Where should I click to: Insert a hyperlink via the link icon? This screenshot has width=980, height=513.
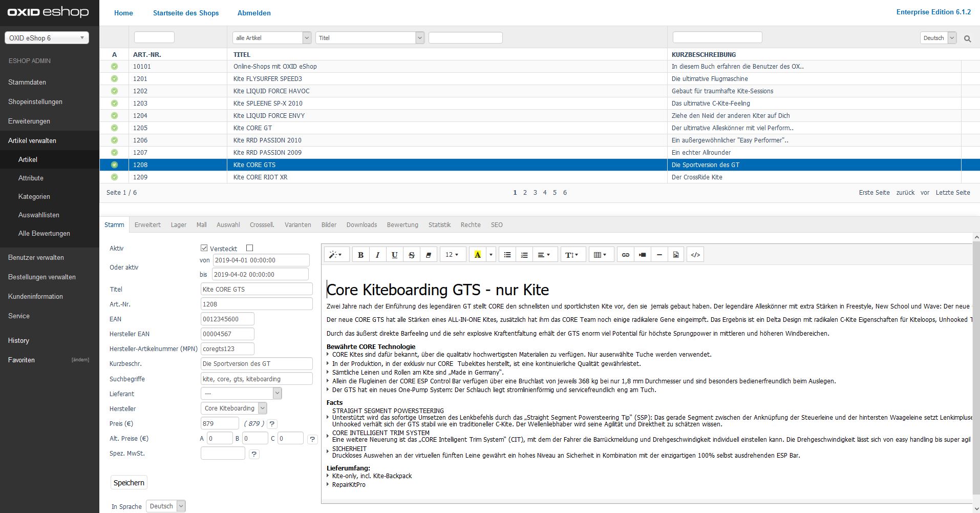pos(625,255)
